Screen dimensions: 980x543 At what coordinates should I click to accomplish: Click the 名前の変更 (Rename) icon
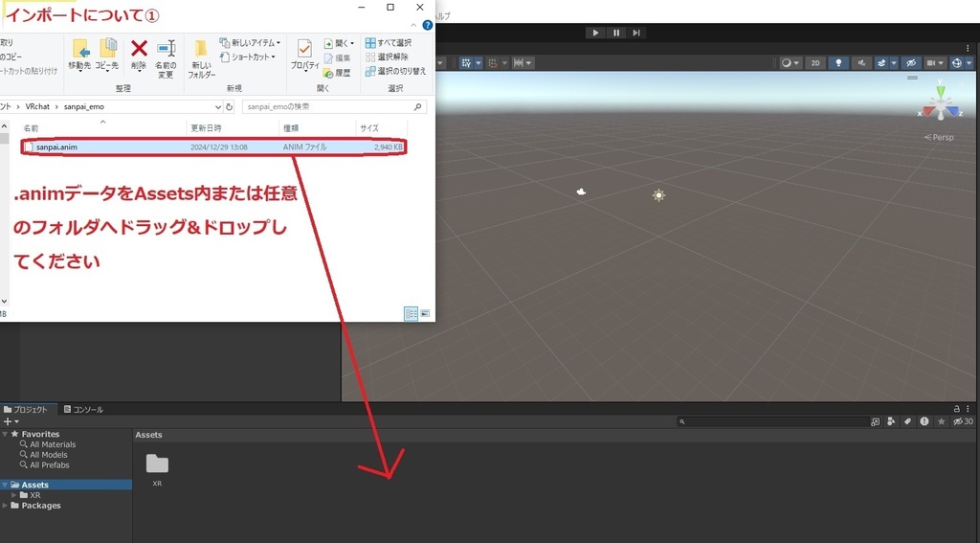point(166,49)
